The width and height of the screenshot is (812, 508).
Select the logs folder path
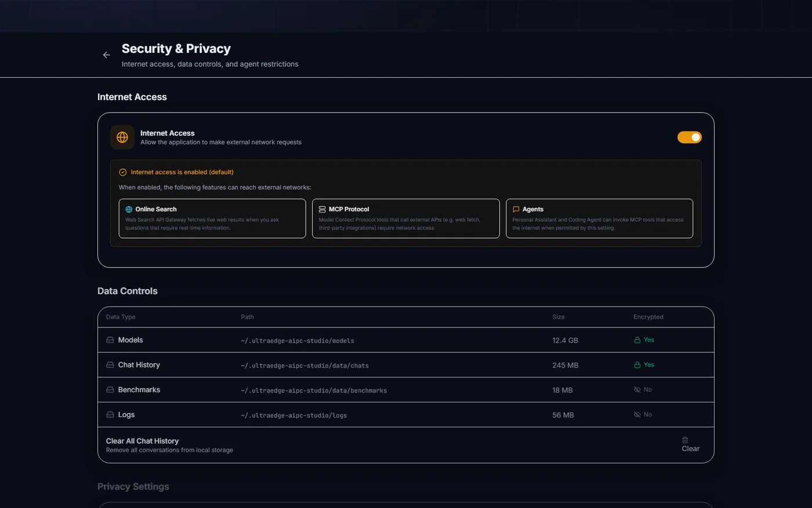293,416
